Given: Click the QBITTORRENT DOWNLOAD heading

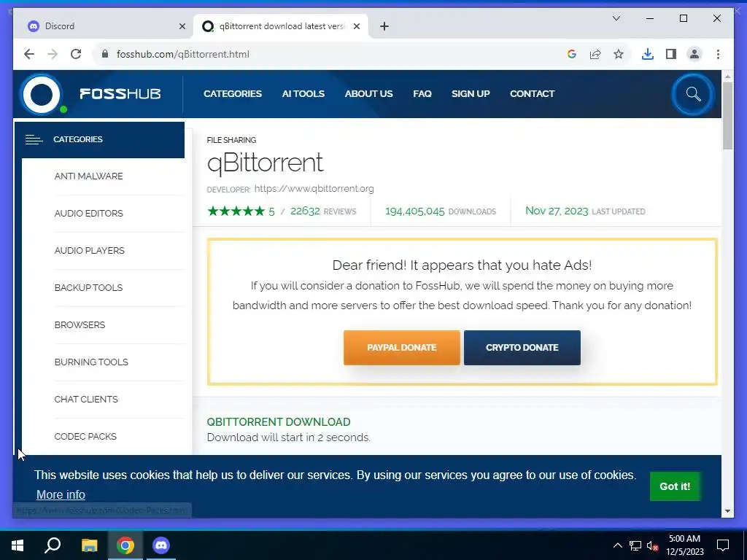Looking at the screenshot, I should pos(279,422).
